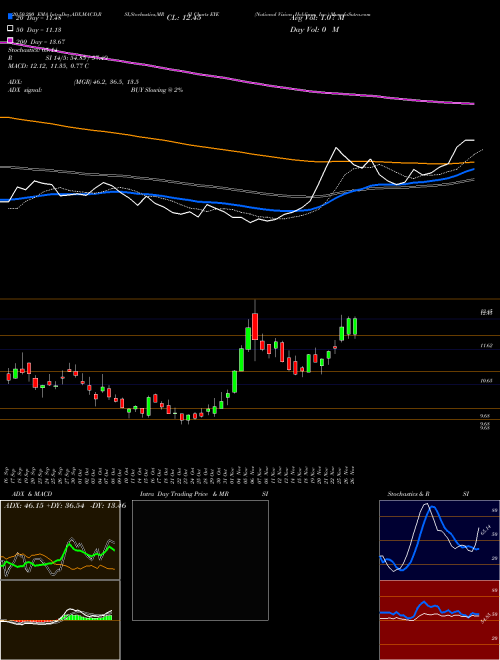Open the red RSI chart panel
Image resolution: width=500 pixels, height=660 pixels.
(439, 620)
